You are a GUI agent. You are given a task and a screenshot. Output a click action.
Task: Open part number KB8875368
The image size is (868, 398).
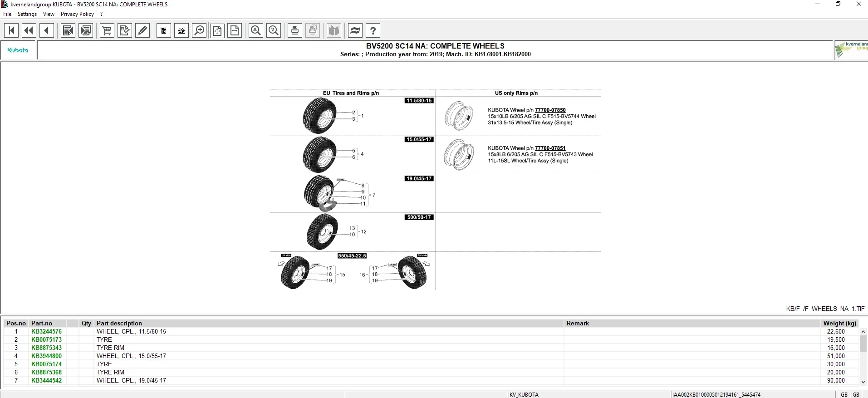pyautogui.click(x=46, y=372)
